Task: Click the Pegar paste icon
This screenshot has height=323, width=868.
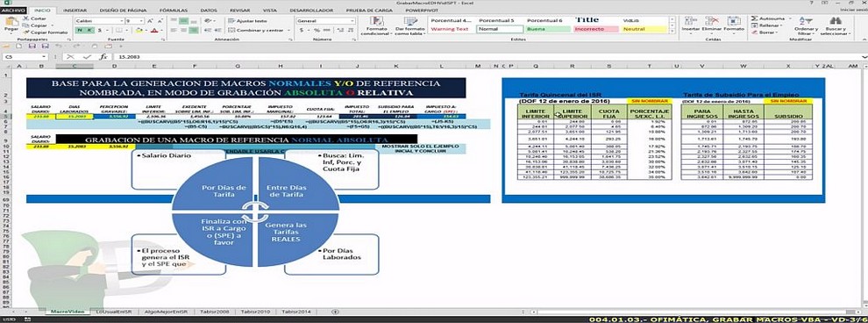Action: tap(11, 22)
